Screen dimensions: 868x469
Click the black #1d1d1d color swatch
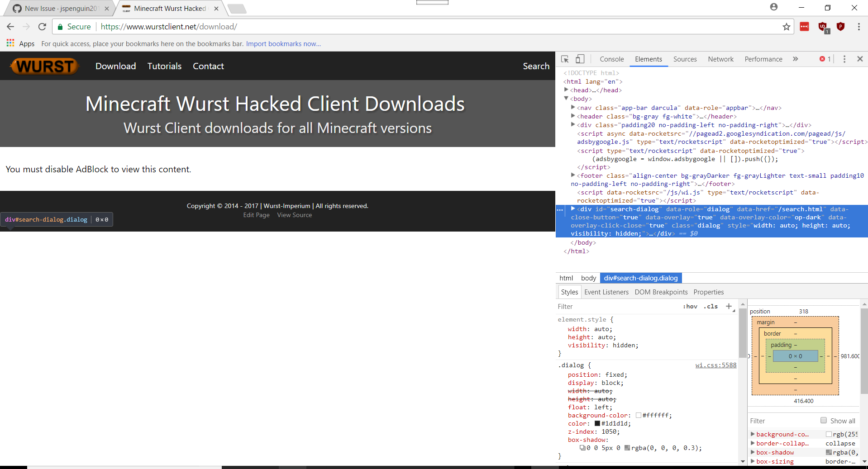click(x=597, y=423)
